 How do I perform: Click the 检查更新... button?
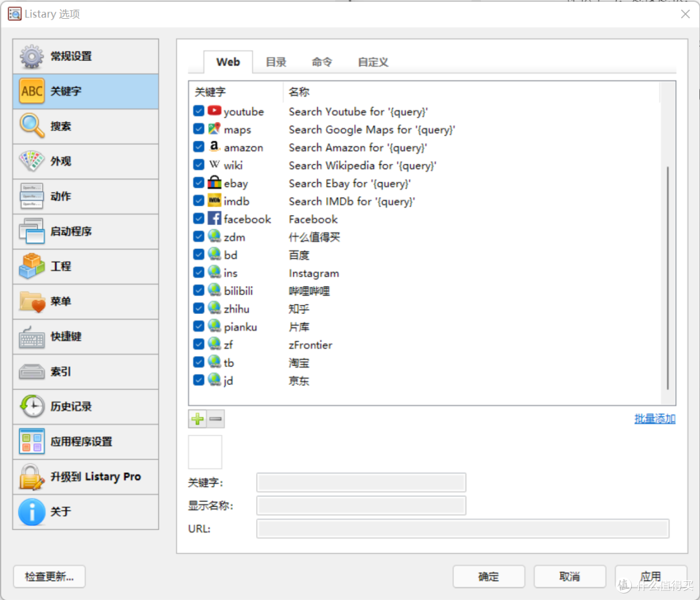pyautogui.click(x=49, y=576)
